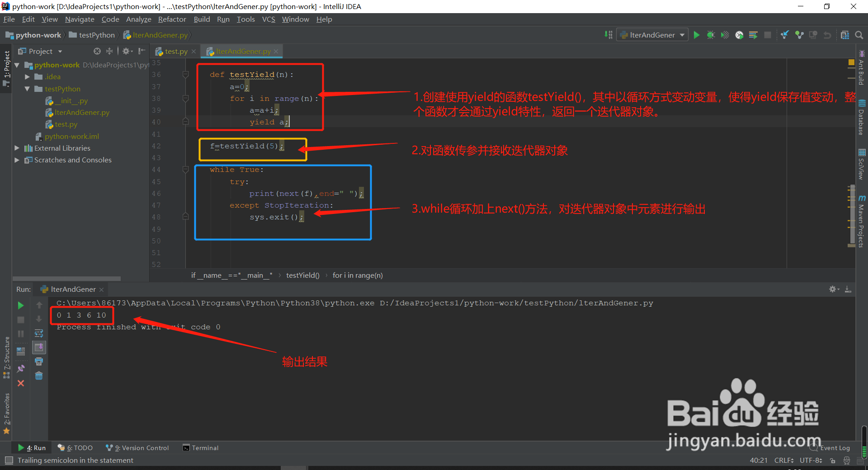Open 9: Version Control tool window
868x470 pixels.
[x=137, y=448]
